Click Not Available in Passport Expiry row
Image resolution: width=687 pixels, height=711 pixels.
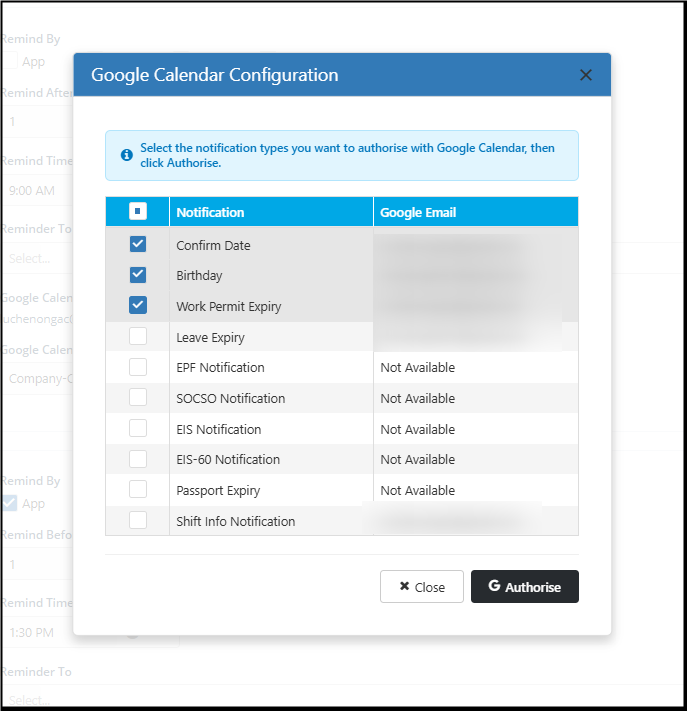pos(418,490)
